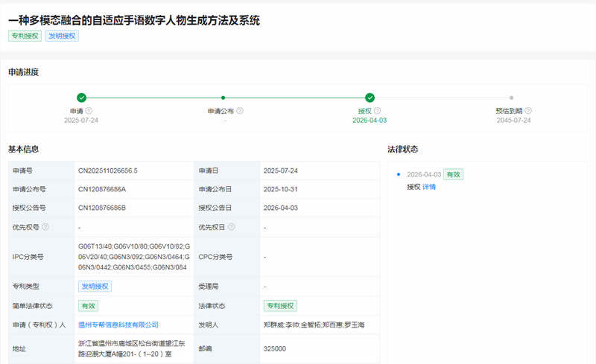Image resolution: width=596 pixels, height=364 pixels.
Task: Click help icon next to 申请 step
Action: coord(89,111)
